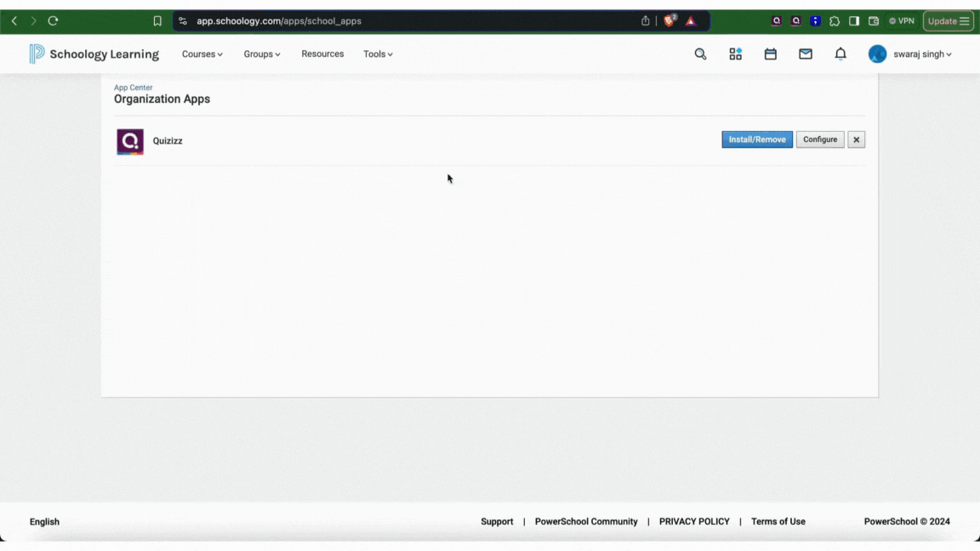Open the Terms of Use link
980x551 pixels.
(x=778, y=521)
